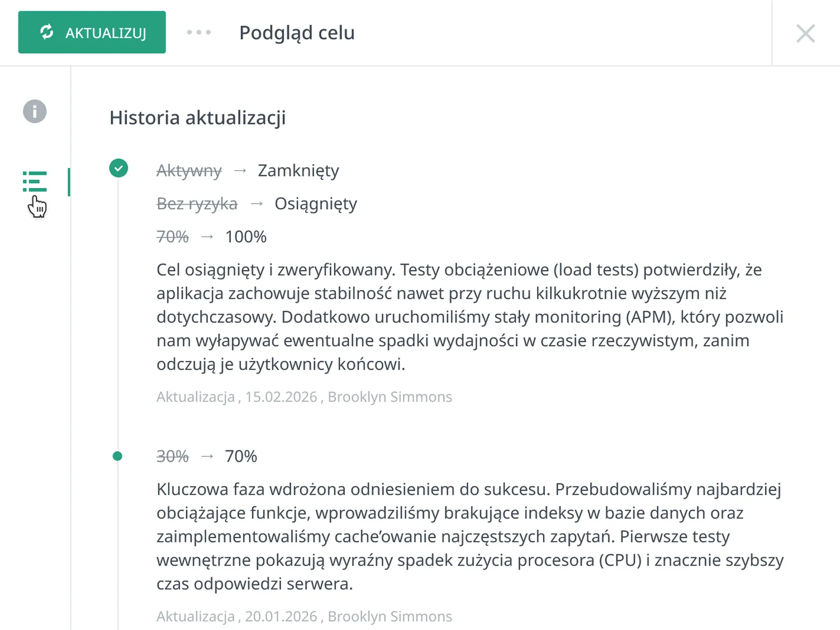Click the 15.02.2026 update metadata line
840x630 pixels.
click(x=304, y=397)
